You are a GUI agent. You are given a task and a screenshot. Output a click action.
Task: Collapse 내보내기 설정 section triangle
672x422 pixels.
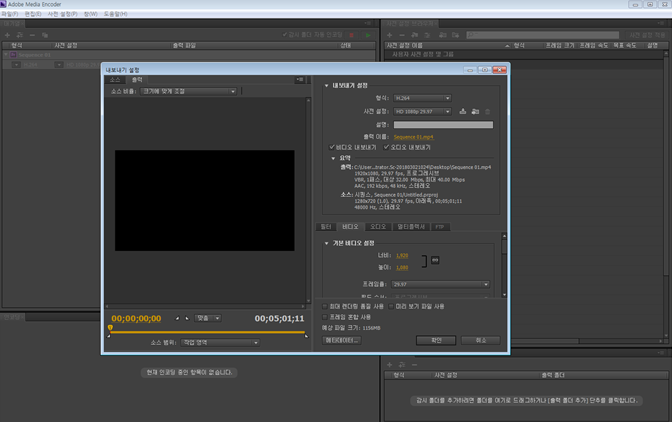(x=327, y=86)
